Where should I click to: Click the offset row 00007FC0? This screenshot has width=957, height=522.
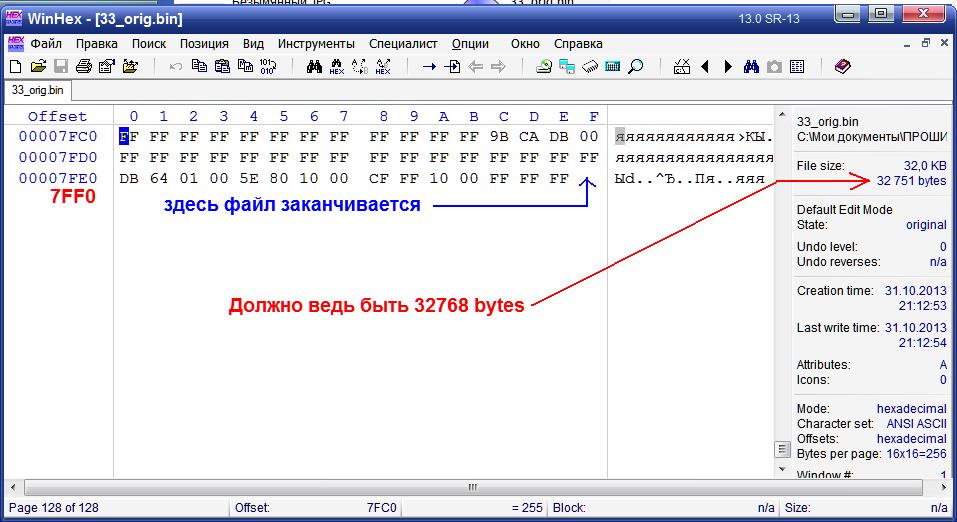point(58,137)
